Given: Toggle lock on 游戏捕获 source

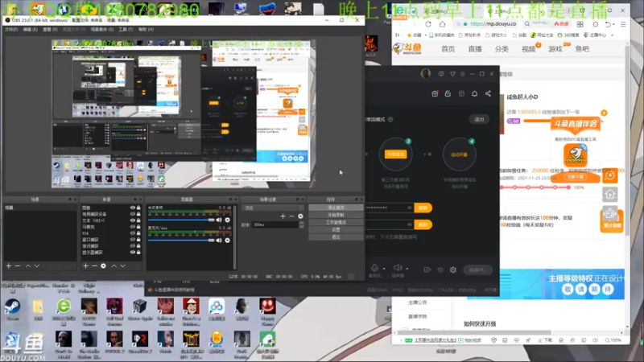Looking at the screenshot, I should coord(138,246).
